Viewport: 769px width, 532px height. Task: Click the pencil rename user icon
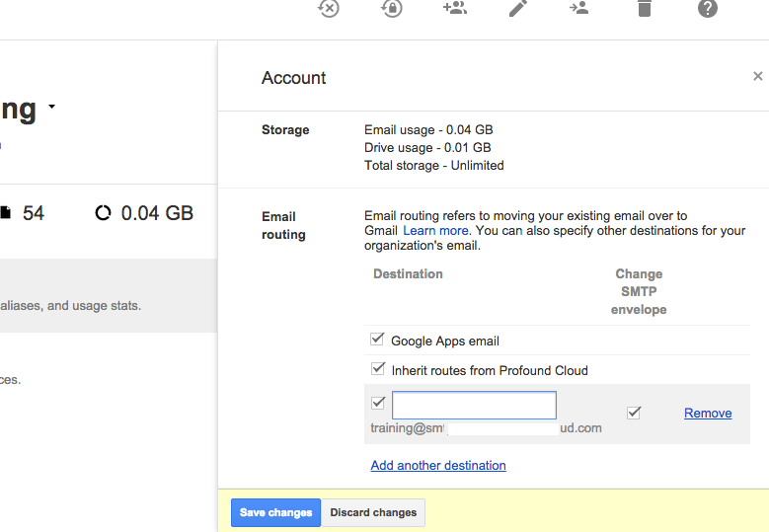pos(518,8)
